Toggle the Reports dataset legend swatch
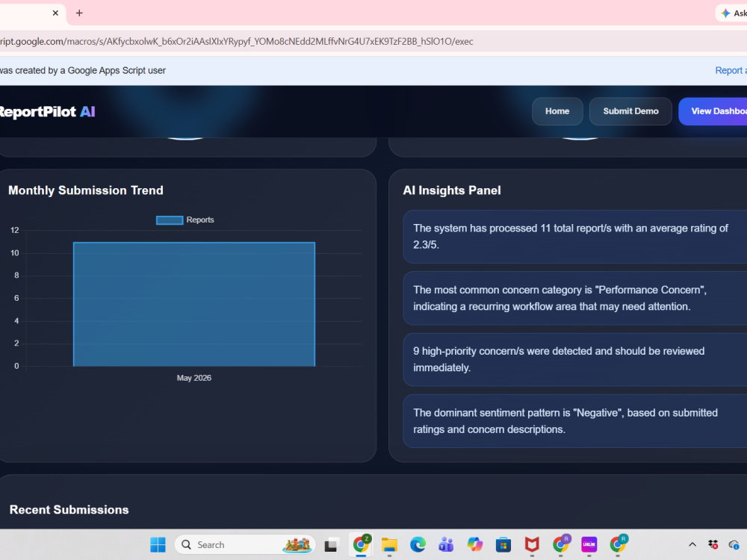The height and width of the screenshot is (560, 747). tap(170, 220)
